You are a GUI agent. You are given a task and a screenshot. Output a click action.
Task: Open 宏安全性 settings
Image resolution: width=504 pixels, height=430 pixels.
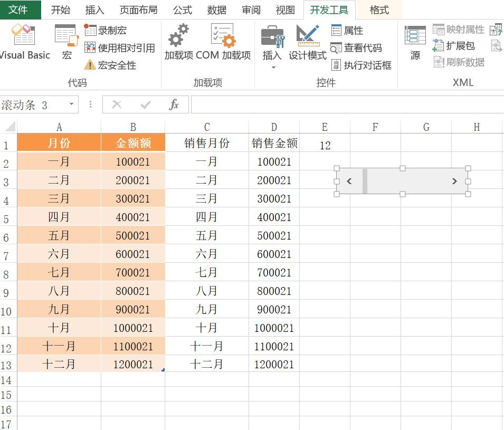click(110, 65)
